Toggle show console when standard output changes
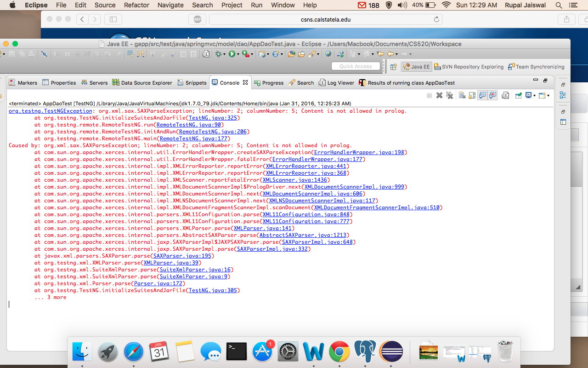Screen dimensions: 588x368 pos(482,95)
